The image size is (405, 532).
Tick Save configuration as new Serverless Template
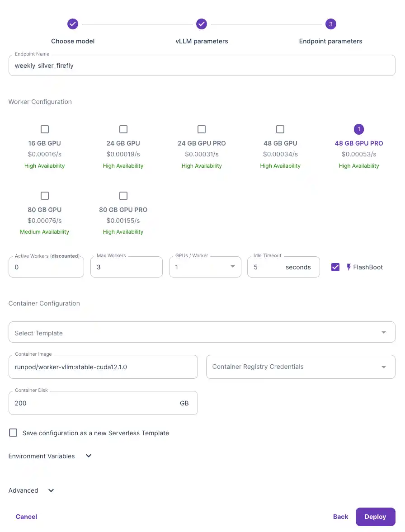click(x=14, y=433)
